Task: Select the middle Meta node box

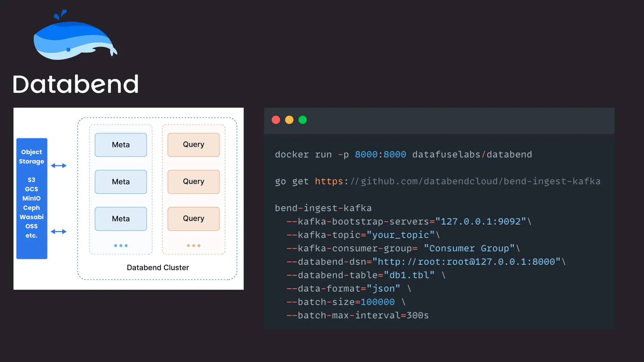Action: 121,182
